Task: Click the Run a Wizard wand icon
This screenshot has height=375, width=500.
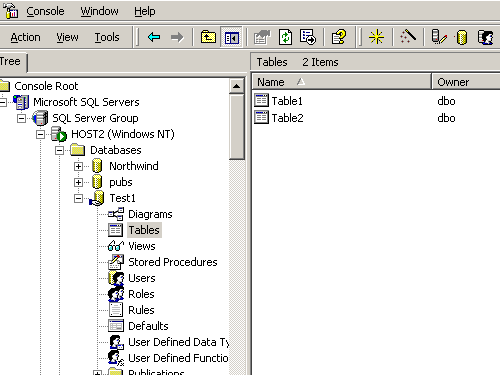Action: click(x=408, y=37)
